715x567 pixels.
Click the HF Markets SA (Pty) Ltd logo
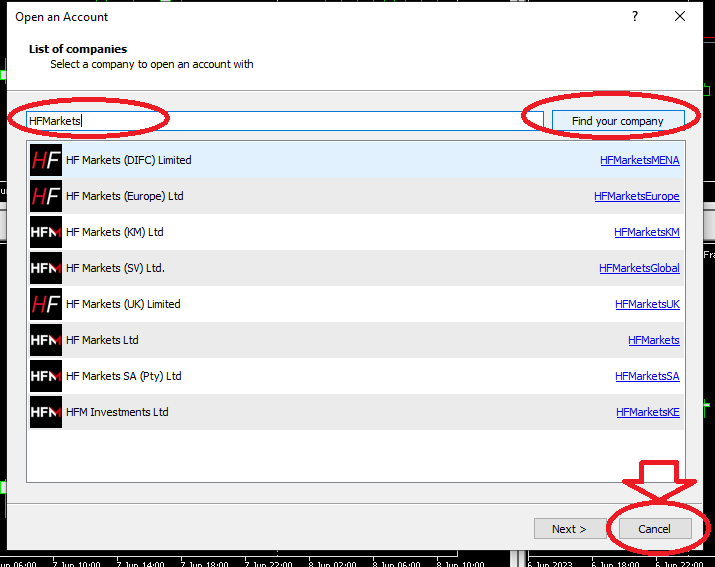[46, 376]
